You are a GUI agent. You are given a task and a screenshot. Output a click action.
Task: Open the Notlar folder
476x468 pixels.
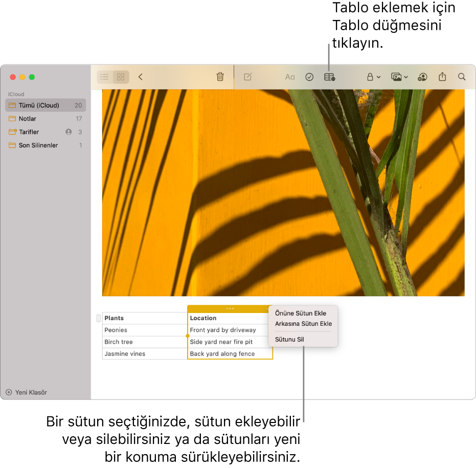(x=46, y=119)
